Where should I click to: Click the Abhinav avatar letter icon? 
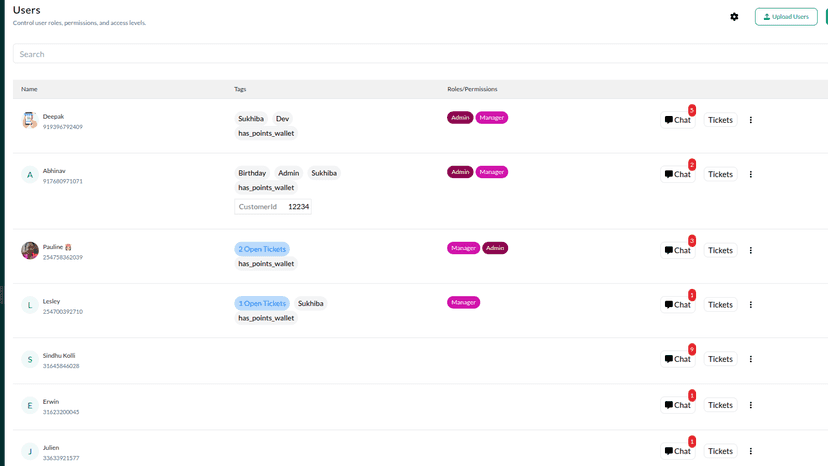click(30, 175)
